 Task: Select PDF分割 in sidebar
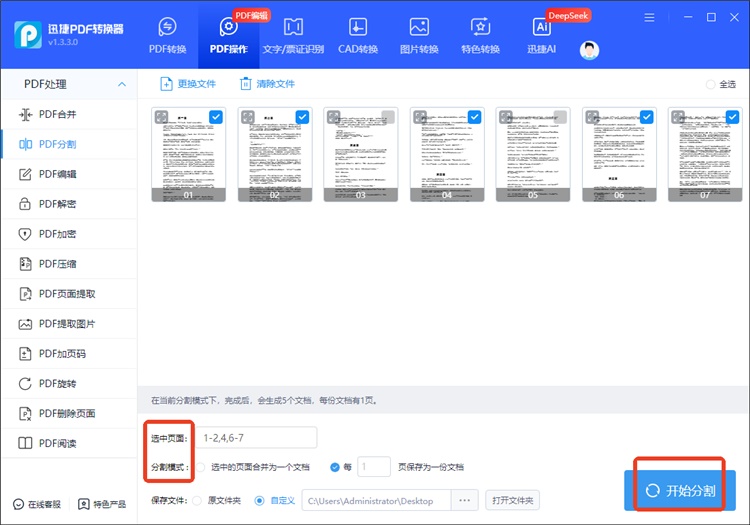pos(69,144)
